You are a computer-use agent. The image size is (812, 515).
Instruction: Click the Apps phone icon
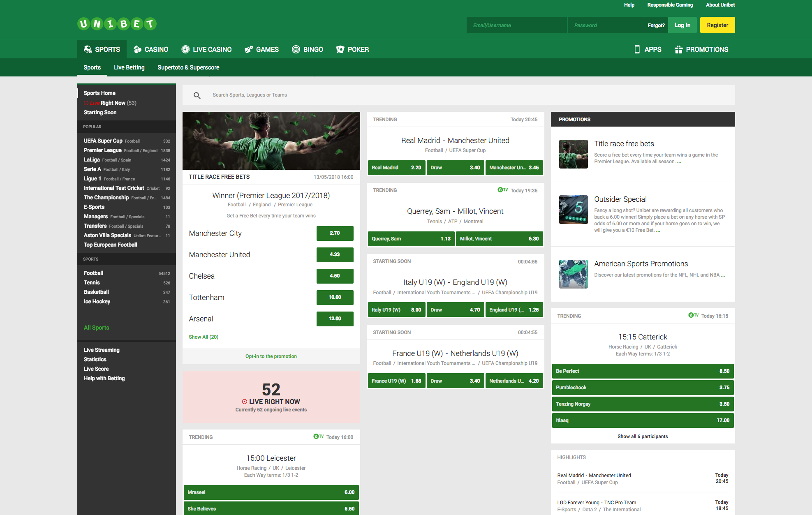(637, 49)
